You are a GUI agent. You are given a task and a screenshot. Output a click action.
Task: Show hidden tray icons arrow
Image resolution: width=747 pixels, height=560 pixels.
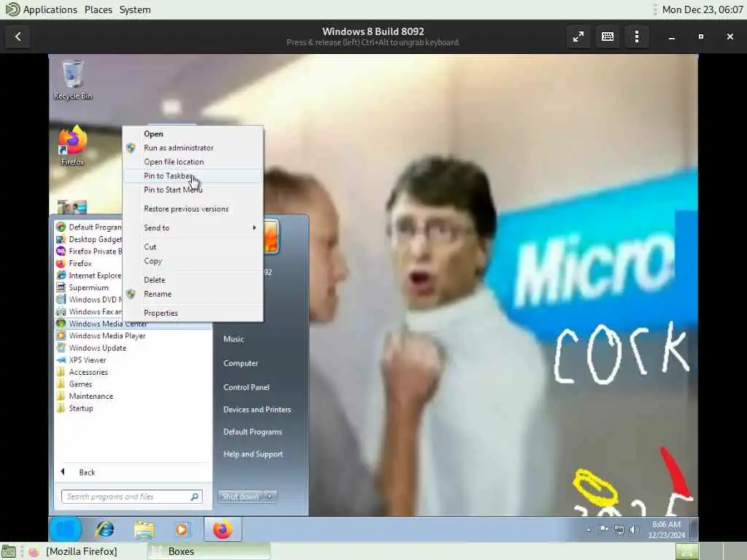point(589,529)
